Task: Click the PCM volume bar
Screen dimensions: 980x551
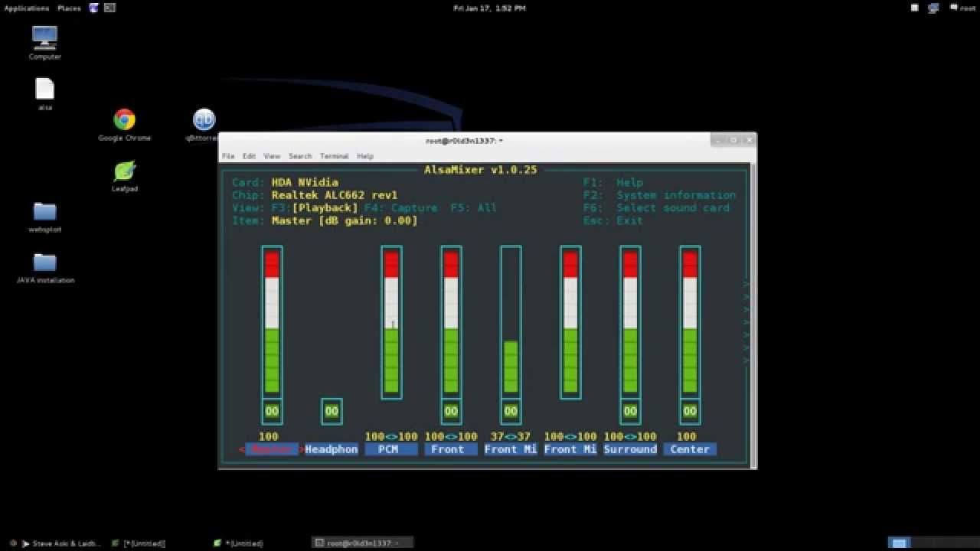Action: coord(391,322)
